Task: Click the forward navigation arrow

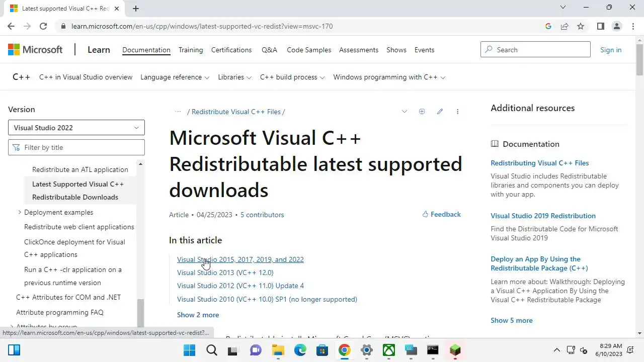Action: pyautogui.click(x=27, y=26)
